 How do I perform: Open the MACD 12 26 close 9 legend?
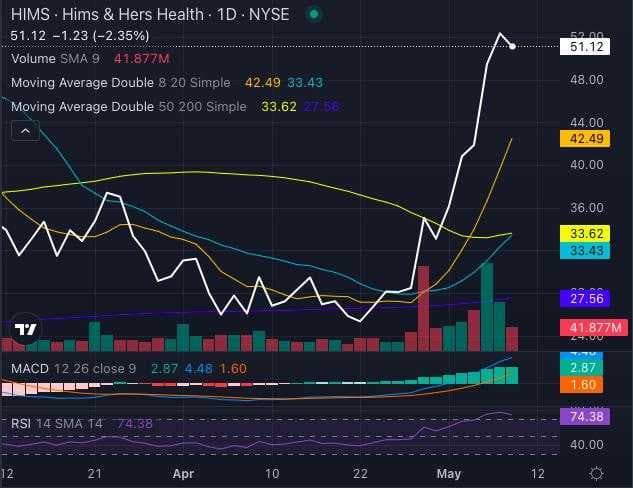click(73, 369)
